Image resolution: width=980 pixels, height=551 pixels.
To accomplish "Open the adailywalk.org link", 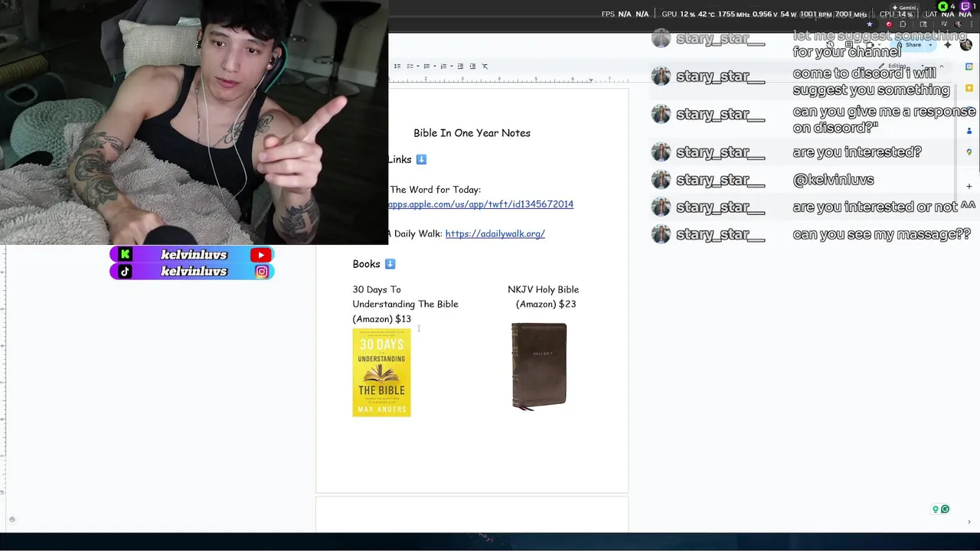I will point(495,233).
